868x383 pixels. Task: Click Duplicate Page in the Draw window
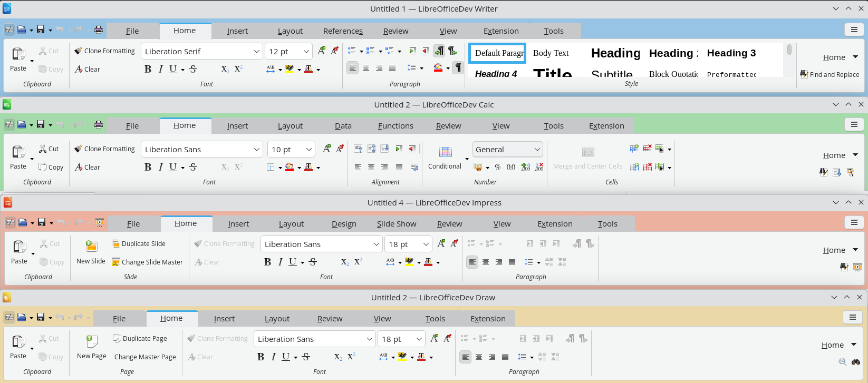pyautogui.click(x=140, y=338)
